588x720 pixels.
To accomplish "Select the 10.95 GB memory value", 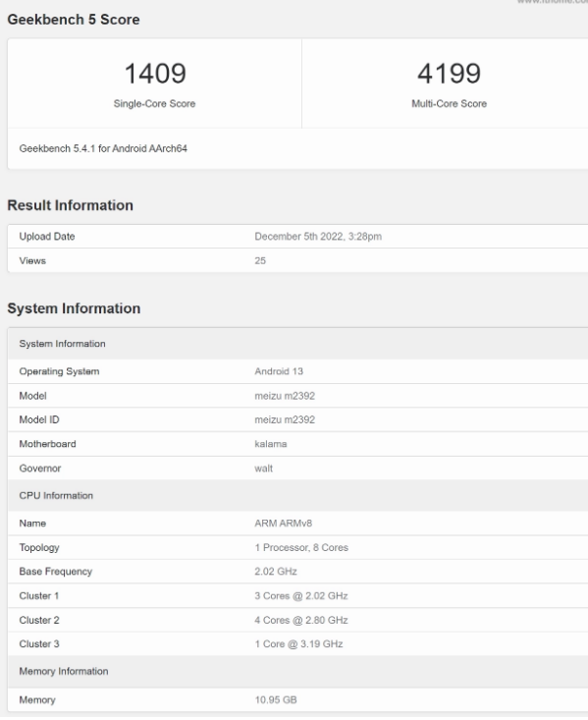I will (x=276, y=700).
